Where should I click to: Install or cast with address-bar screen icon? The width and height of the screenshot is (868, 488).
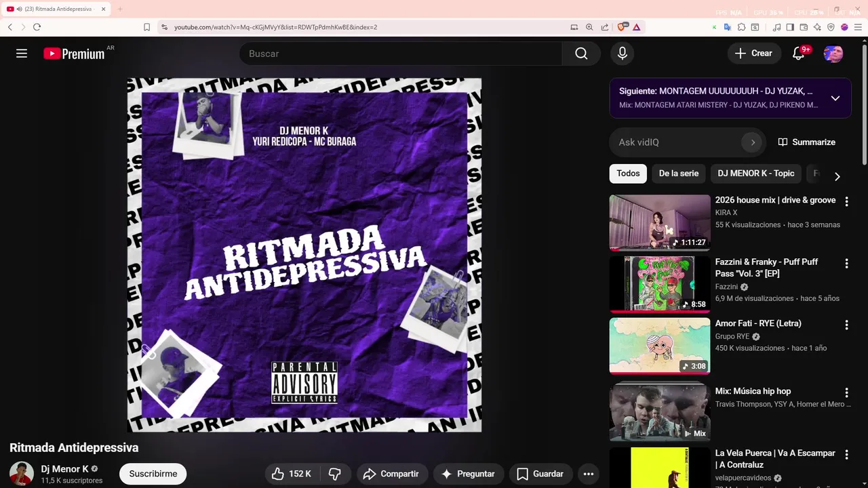pos(574,27)
